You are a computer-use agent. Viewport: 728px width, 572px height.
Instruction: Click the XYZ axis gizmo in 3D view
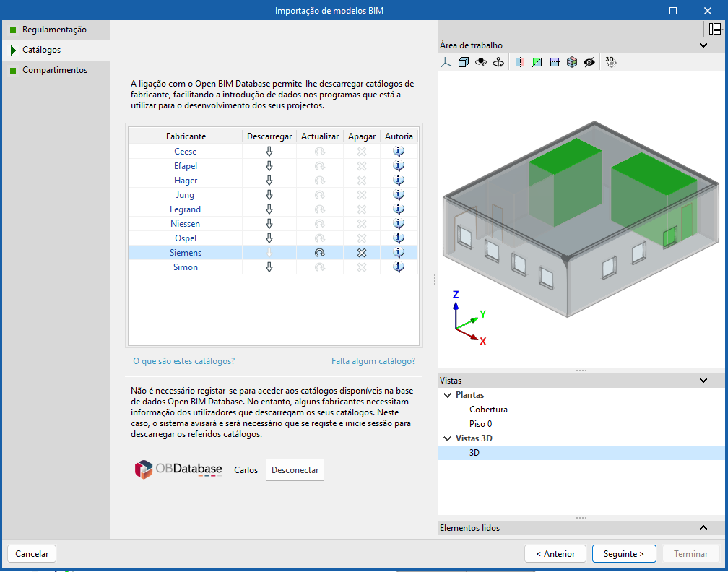coord(469,318)
